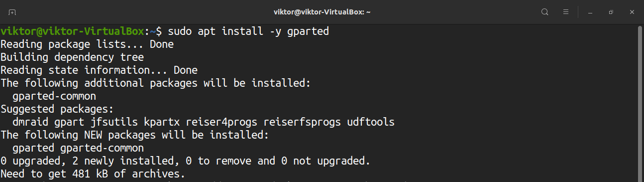Click the 0 upgraded, 2 newly installed line
The image size is (644, 182).
point(186,161)
